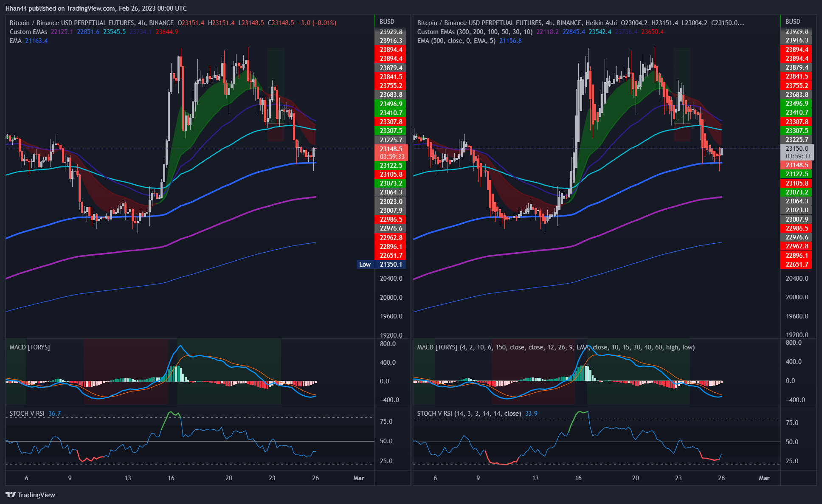
Task: Click the cyan 23545.5 EMA value in the left legend
Action: tap(115, 32)
